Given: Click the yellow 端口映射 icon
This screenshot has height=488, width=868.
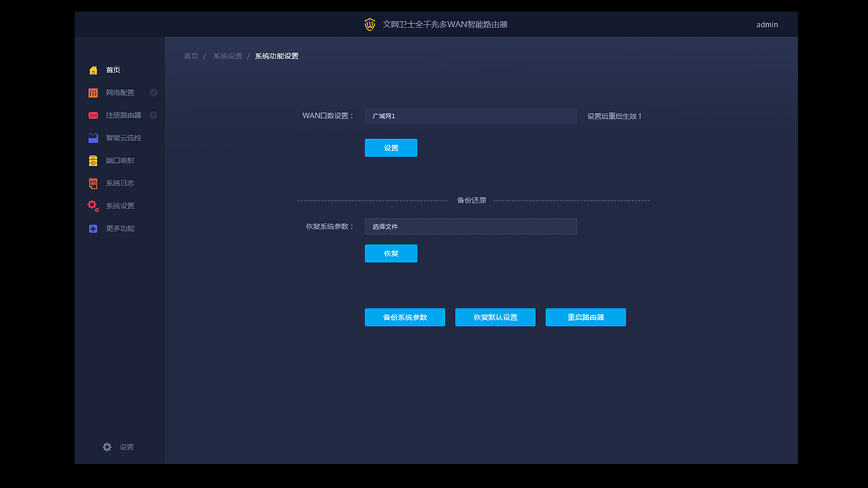Looking at the screenshot, I should point(93,161).
